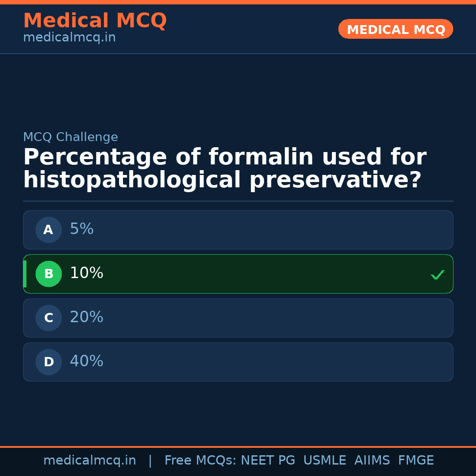Open the Medical MCQ header title
The width and height of the screenshot is (476, 476).
[95, 21]
